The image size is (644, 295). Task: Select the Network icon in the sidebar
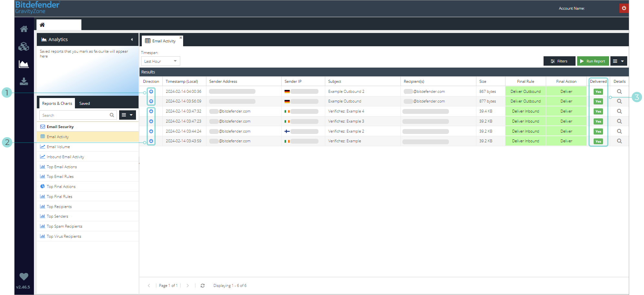pyautogui.click(x=24, y=46)
